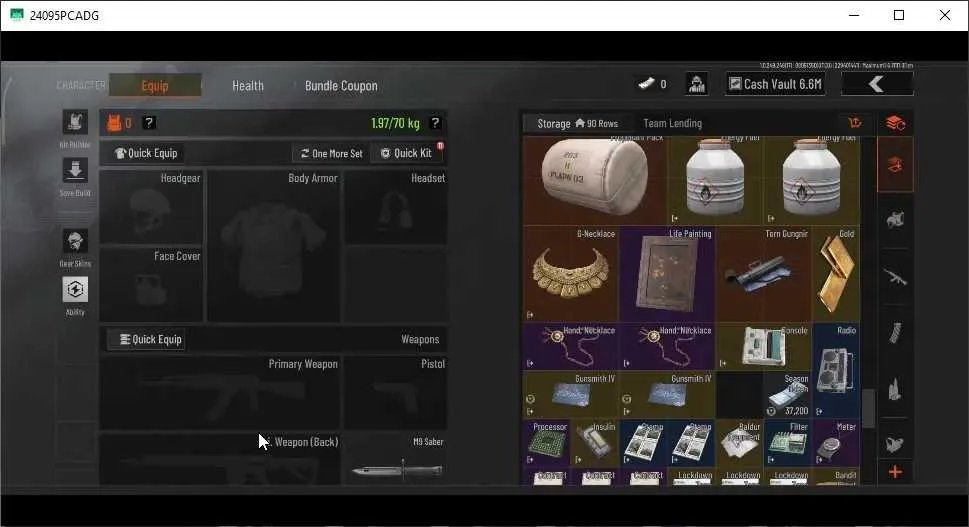Switch to the Equip tab
The image size is (969, 527).
pos(155,85)
